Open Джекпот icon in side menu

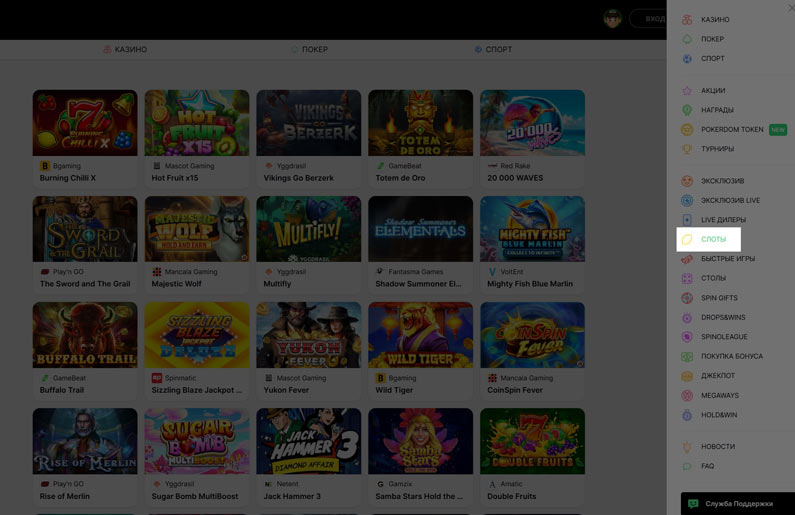click(x=687, y=376)
